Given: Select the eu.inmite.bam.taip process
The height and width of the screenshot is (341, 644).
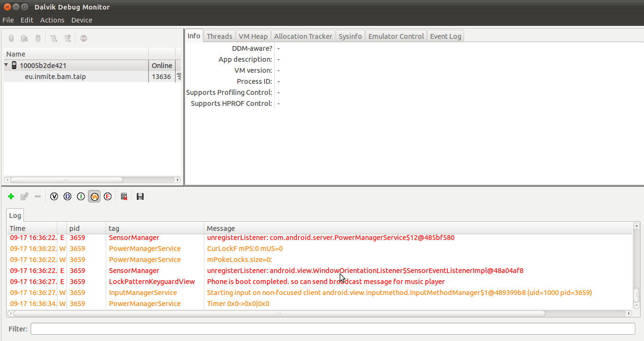Looking at the screenshot, I should coord(55,76).
